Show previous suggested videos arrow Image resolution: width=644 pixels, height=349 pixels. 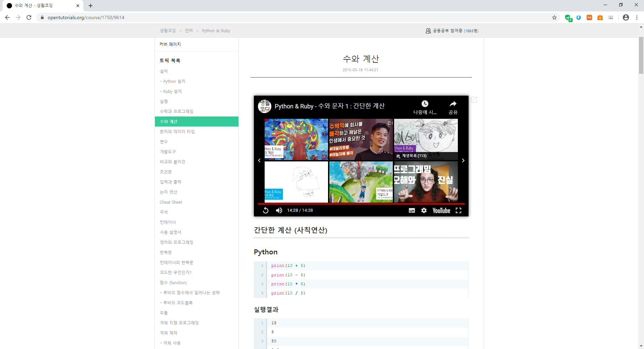pos(259,160)
